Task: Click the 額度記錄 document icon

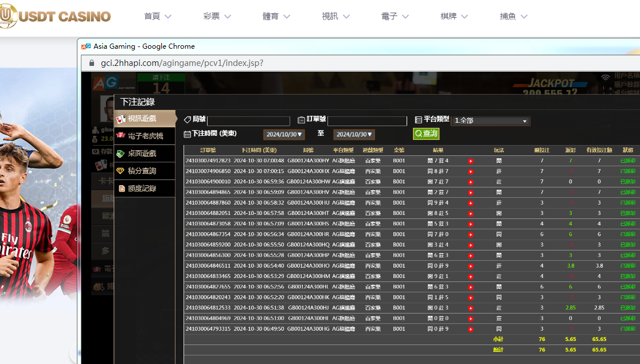Action: coord(122,188)
